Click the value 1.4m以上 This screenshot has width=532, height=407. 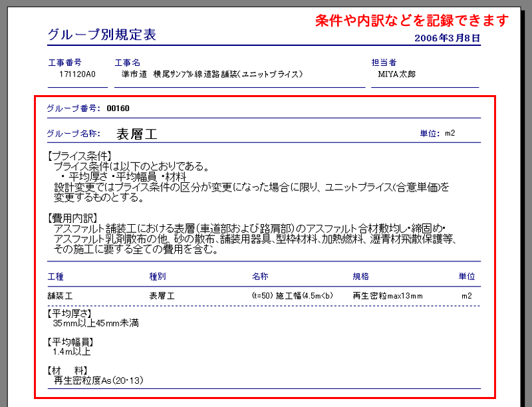click(72, 352)
